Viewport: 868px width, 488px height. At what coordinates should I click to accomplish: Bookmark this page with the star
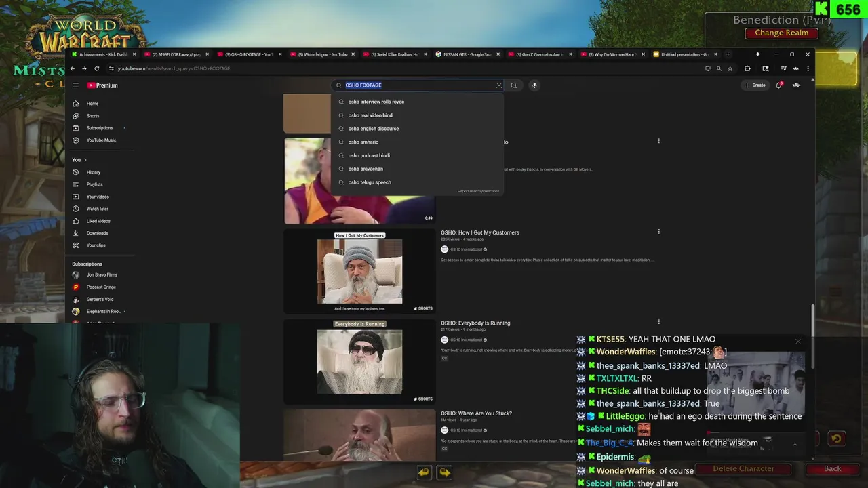pos(730,68)
